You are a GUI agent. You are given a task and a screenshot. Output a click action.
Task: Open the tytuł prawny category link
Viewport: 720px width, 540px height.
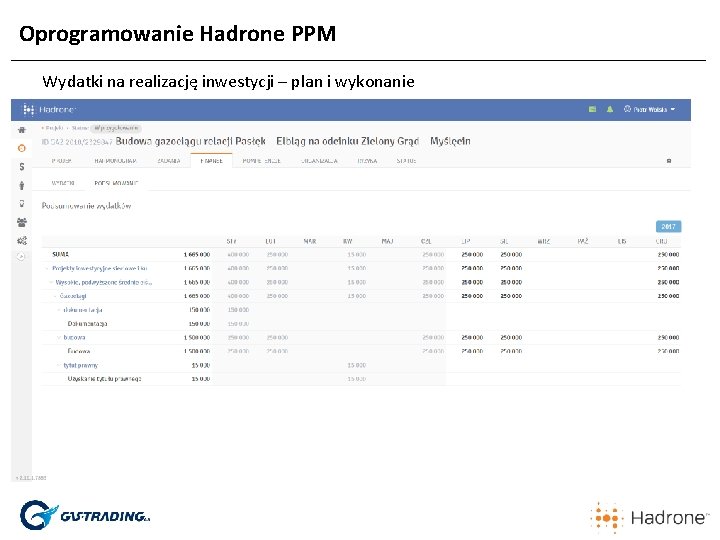[x=80, y=366]
